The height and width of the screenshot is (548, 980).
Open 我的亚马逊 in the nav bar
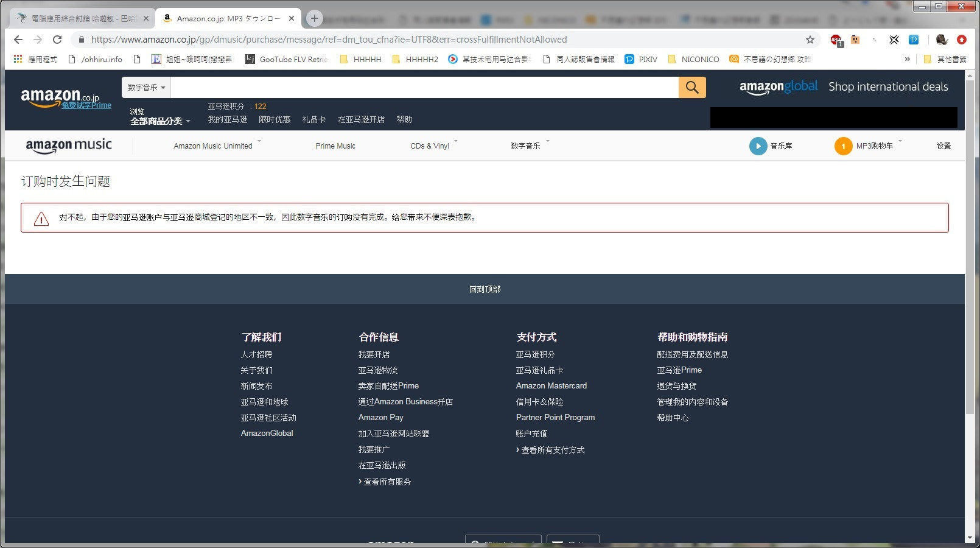coord(227,119)
